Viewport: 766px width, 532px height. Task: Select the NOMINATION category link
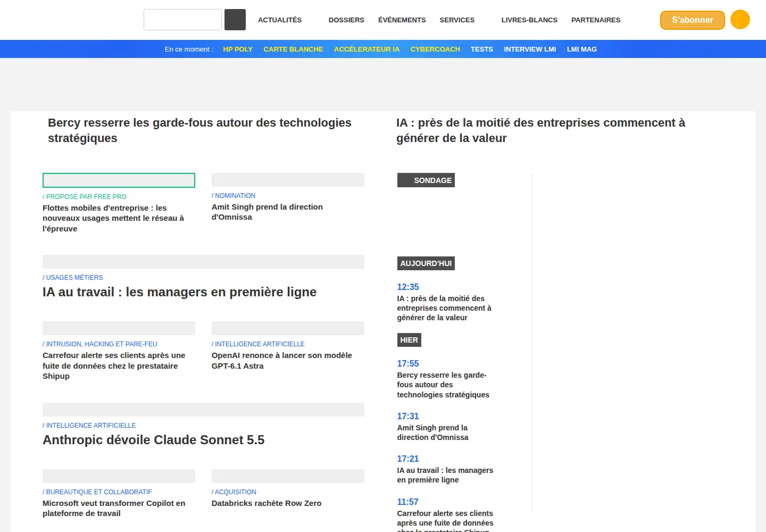(234, 196)
